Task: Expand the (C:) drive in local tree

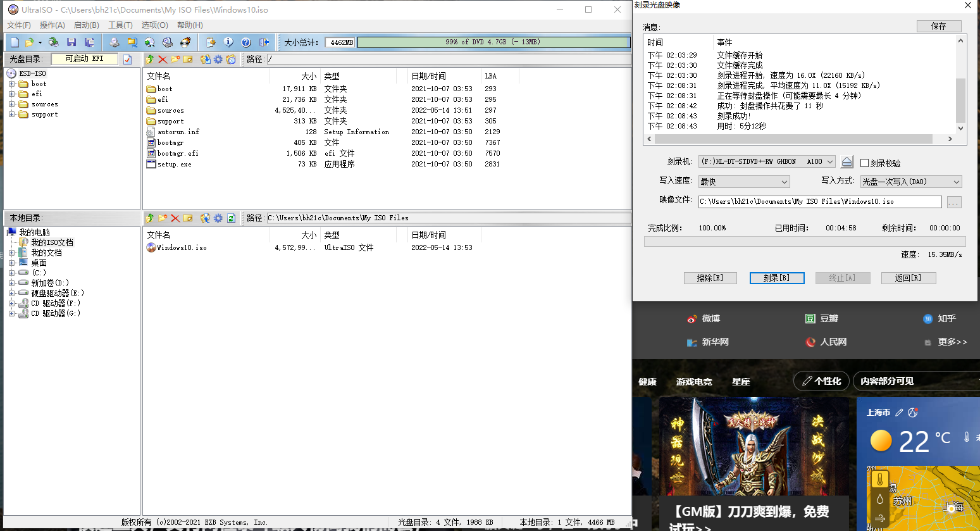Action: click(11, 273)
